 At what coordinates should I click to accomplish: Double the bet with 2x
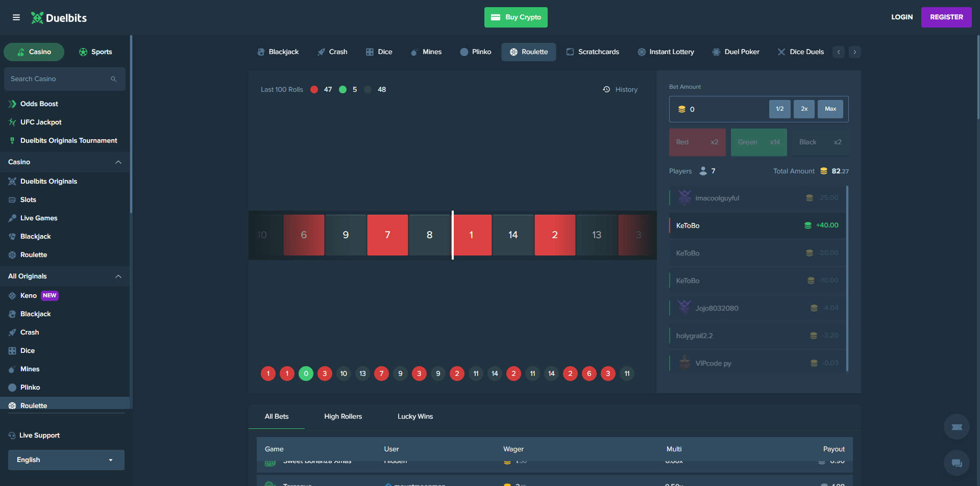(x=804, y=109)
